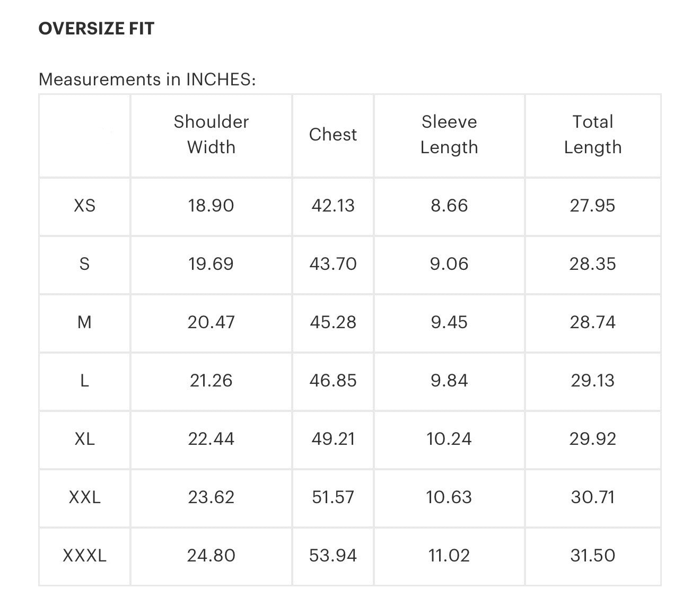This screenshot has height=597, width=700.
Task: Select the Chest column header
Action: pyautogui.click(x=333, y=135)
